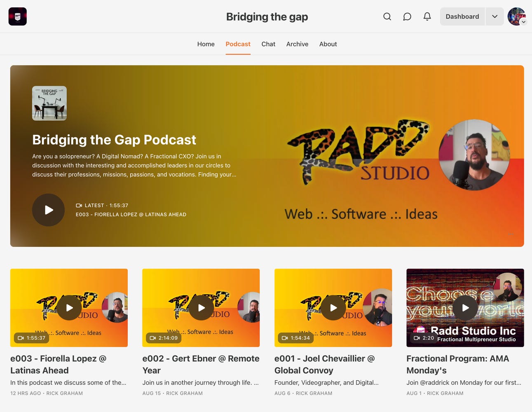Click the 1:55:37 duration badge on e003

(32, 338)
